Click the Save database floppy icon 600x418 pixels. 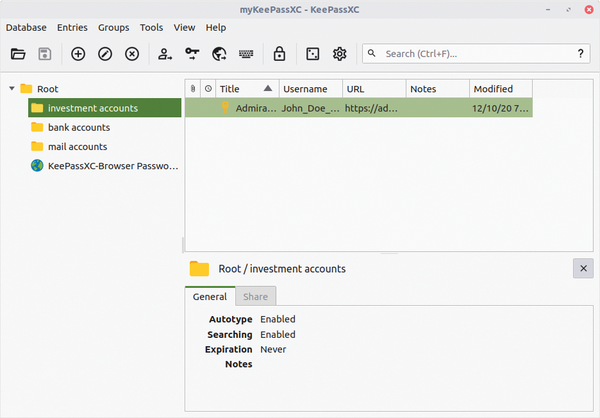click(45, 54)
